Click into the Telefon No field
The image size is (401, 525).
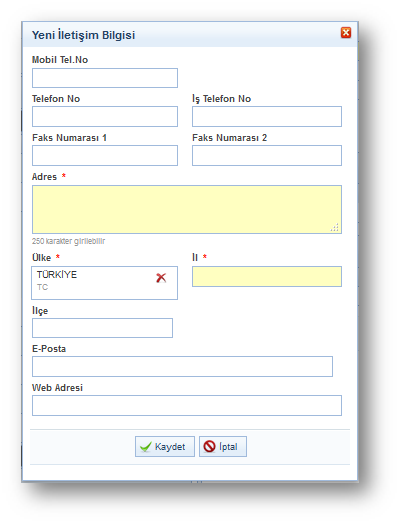(x=105, y=117)
